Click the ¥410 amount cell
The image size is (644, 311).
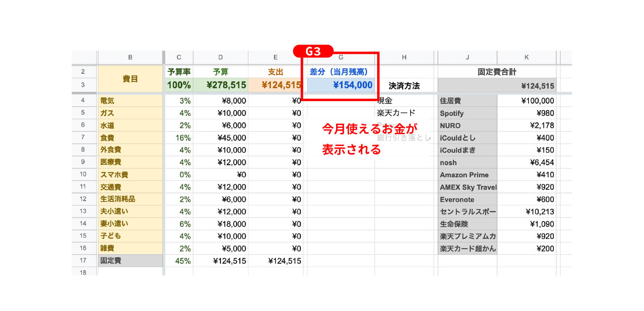click(x=527, y=174)
